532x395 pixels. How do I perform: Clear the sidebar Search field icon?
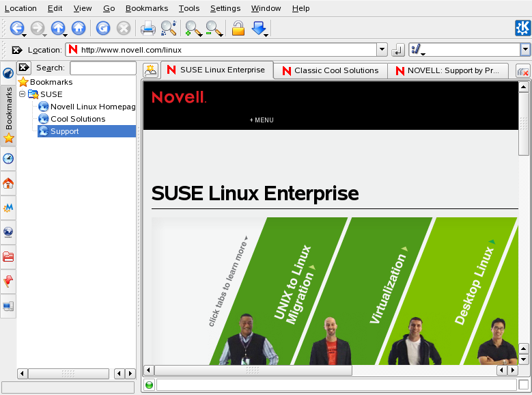tap(24, 67)
